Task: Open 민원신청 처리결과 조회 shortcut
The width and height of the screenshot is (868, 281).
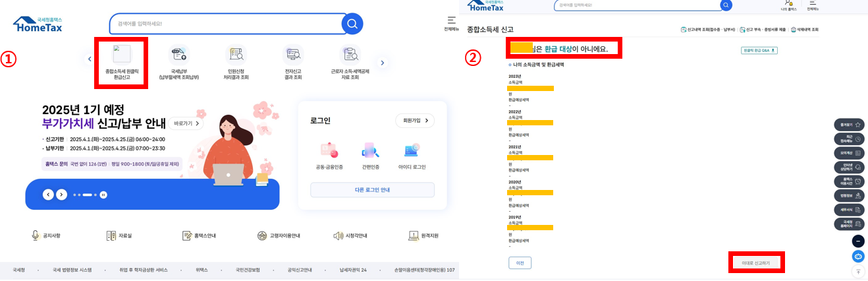Action: 236,63
